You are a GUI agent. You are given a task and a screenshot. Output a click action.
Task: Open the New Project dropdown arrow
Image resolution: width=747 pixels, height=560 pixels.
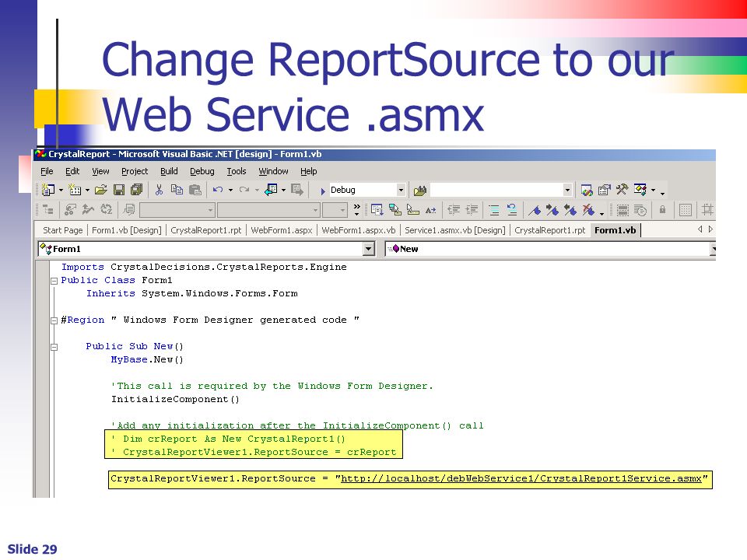tap(61, 191)
